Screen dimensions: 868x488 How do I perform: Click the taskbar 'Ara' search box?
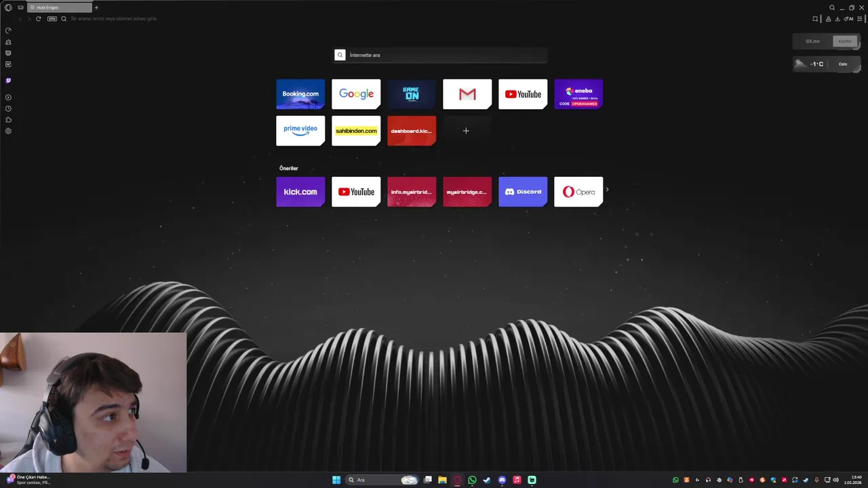click(x=382, y=480)
